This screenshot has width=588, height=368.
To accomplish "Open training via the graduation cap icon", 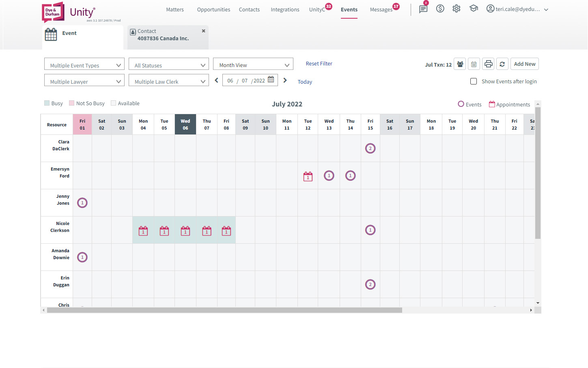I will pos(473,9).
